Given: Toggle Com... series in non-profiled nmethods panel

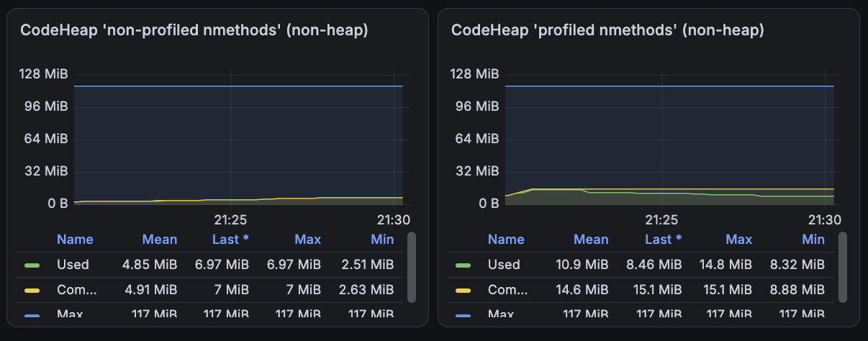Looking at the screenshot, I should point(77,291).
